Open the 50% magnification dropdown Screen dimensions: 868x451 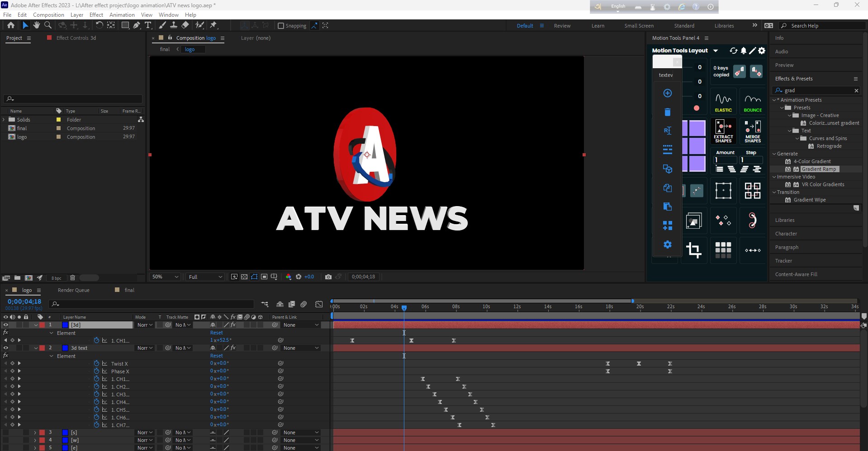coord(166,277)
